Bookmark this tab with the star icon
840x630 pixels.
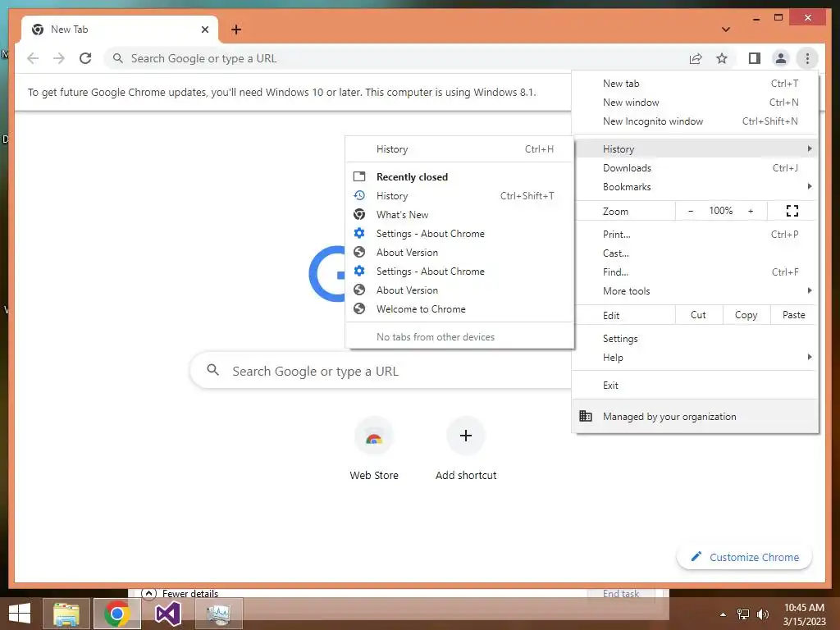coord(722,58)
